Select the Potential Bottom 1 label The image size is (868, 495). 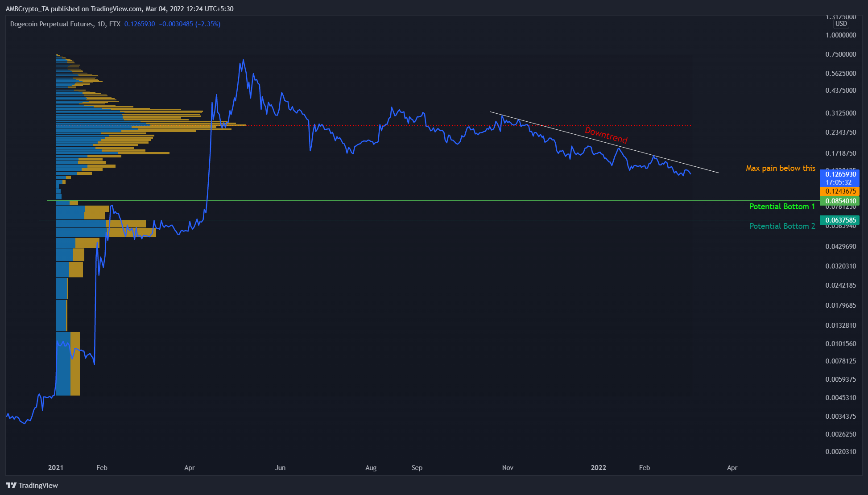(x=781, y=206)
